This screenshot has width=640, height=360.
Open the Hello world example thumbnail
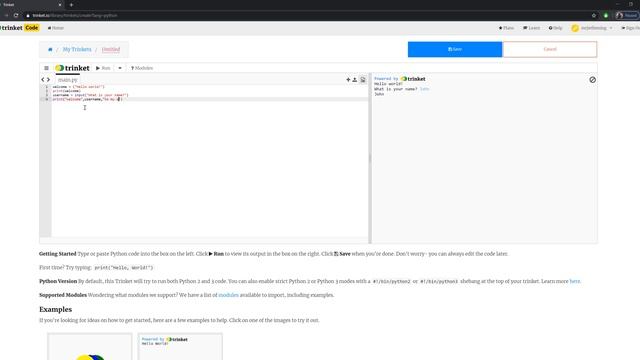coord(180,347)
